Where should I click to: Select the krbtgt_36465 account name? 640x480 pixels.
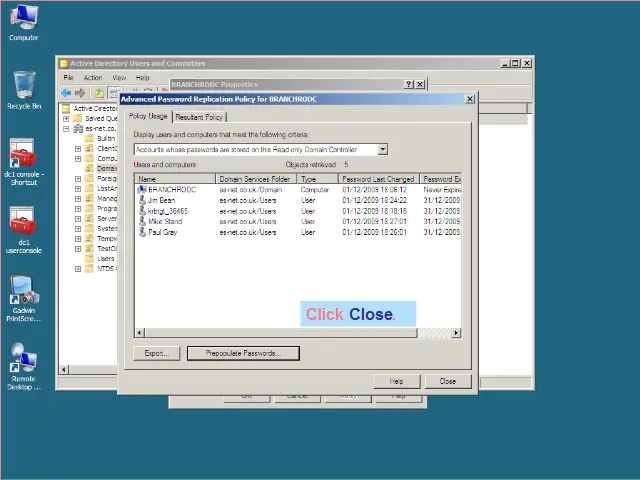[x=168, y=211]
